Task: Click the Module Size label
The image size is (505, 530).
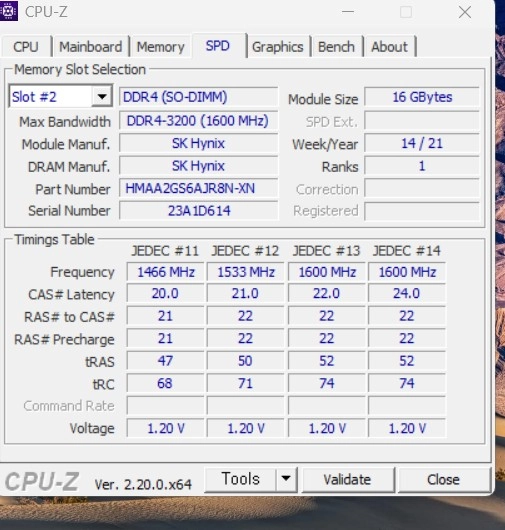Action: [323, 99]
